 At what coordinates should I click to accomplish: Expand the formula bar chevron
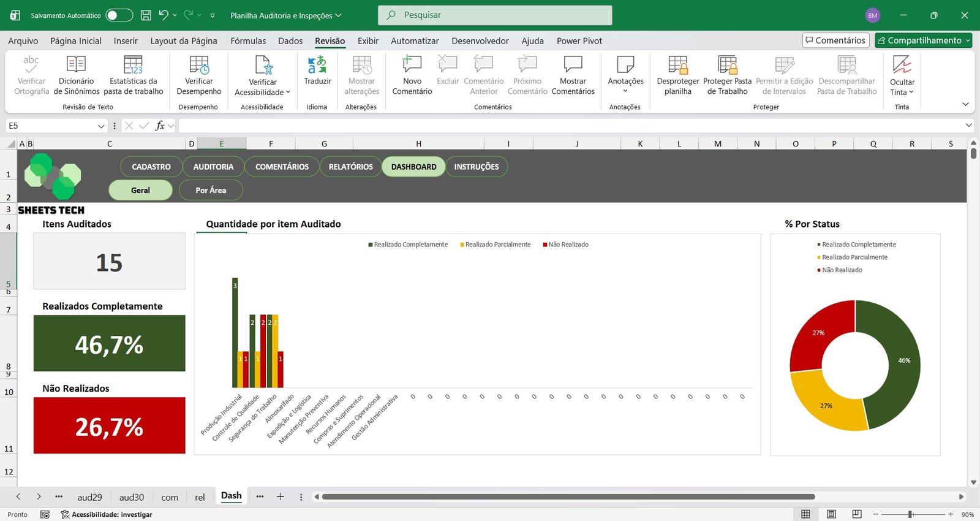(x=969, y=125)
